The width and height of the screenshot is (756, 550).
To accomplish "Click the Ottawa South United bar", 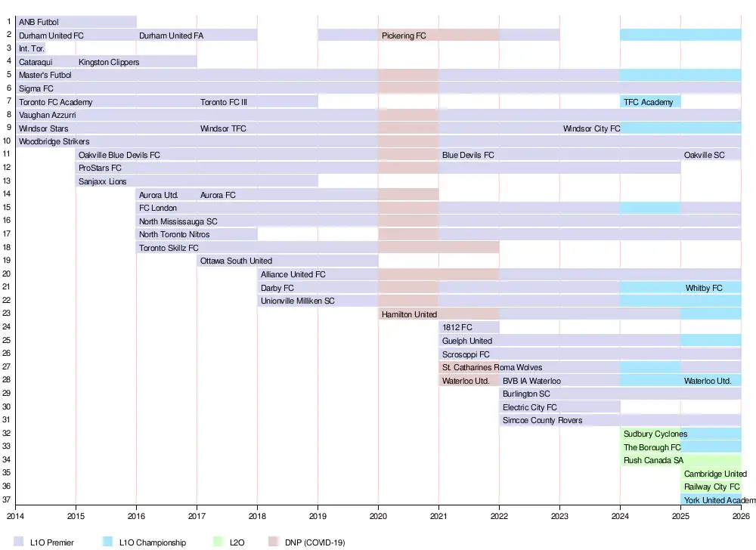I will point(287,261).
